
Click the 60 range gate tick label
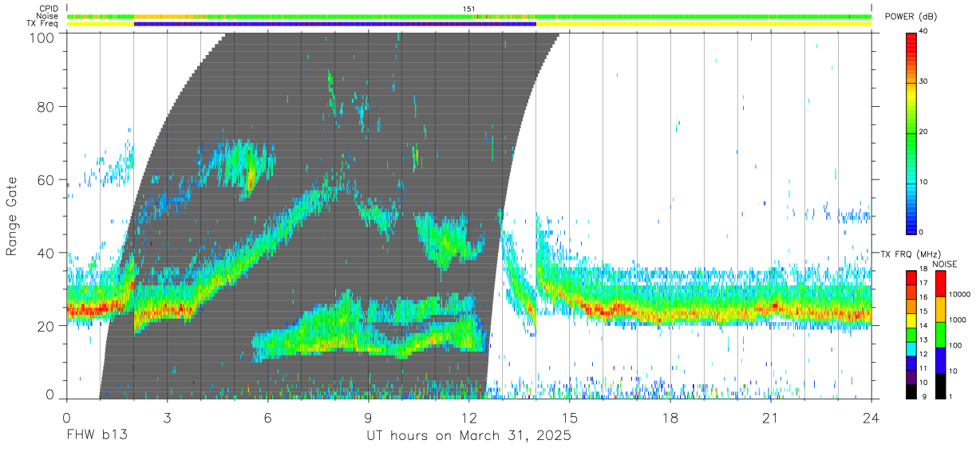pyautogui.click(x=46, y=179)
